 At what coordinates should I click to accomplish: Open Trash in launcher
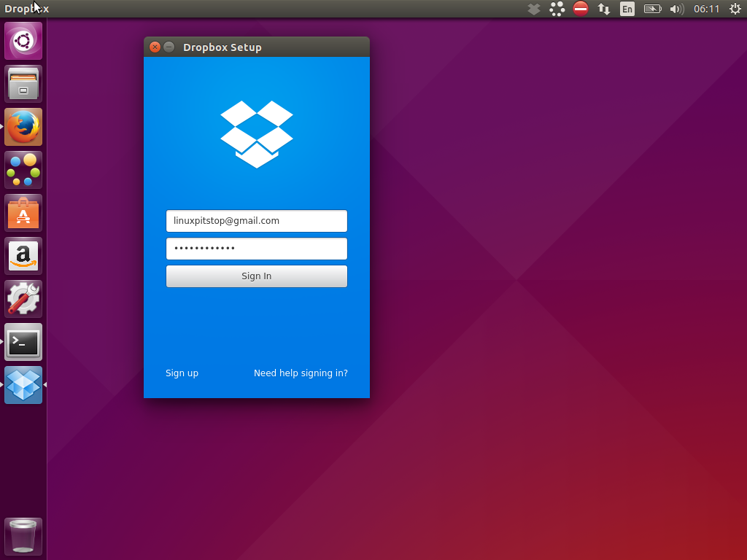coord(23,537)
